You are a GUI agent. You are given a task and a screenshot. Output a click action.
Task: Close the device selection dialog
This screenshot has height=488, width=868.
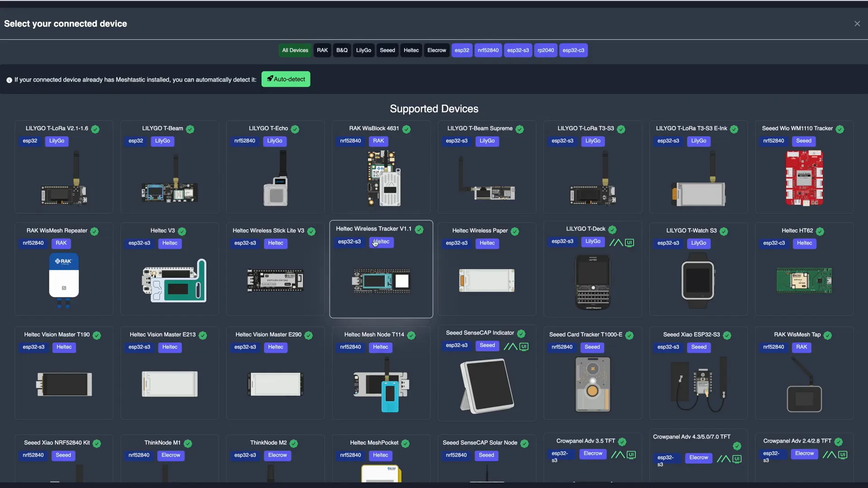(x=857, y=23)
